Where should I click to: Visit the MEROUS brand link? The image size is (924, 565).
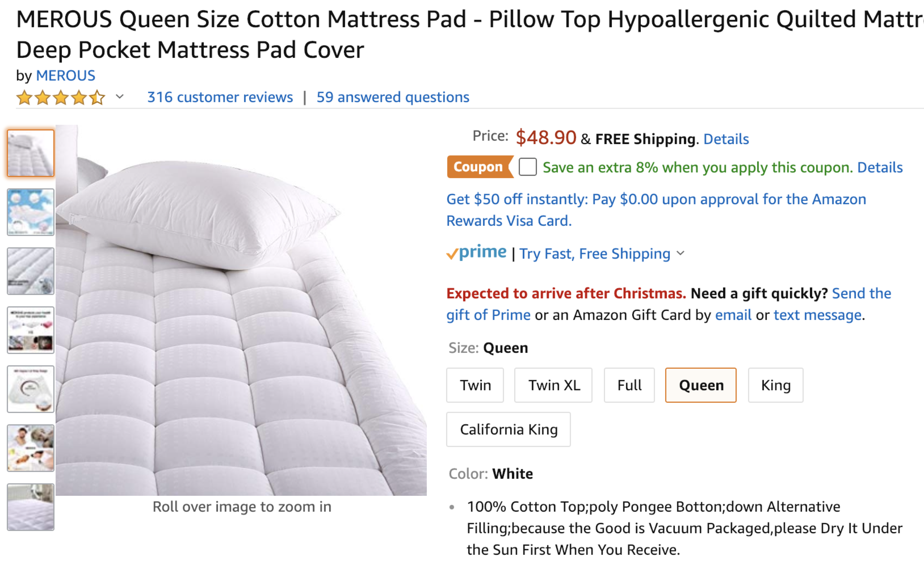point(66,76)
